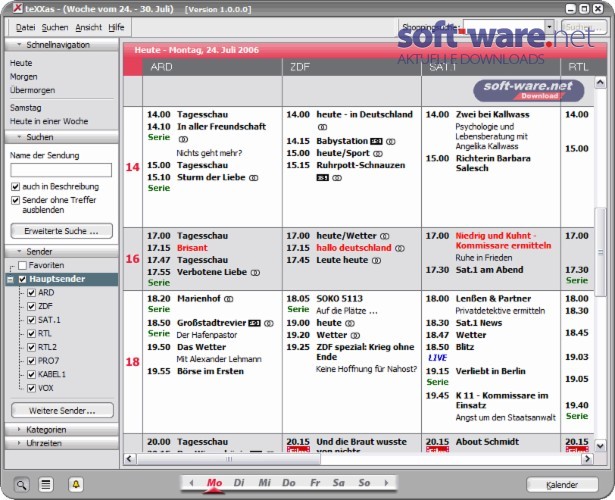Open the Suchen menu

coord(55,27)
